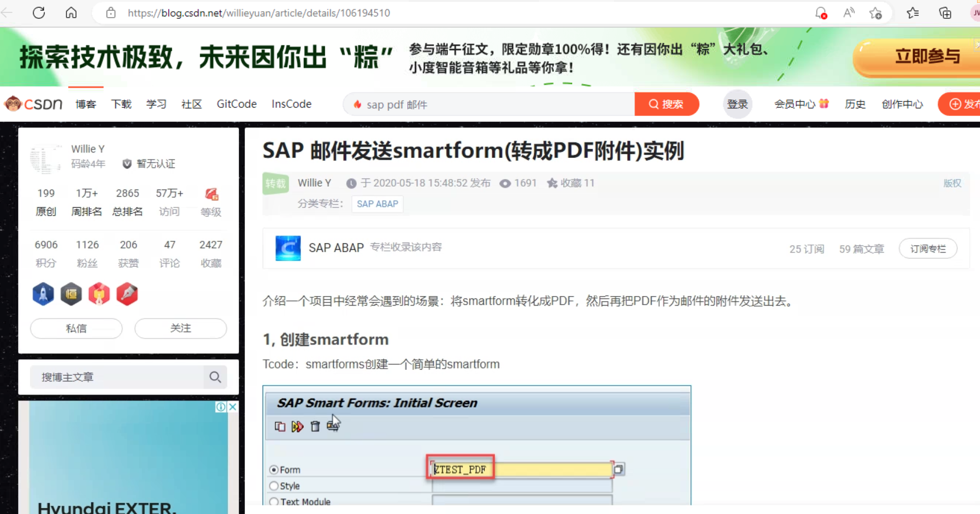Click the 转载 repost tag

click(x=275, y=184)
